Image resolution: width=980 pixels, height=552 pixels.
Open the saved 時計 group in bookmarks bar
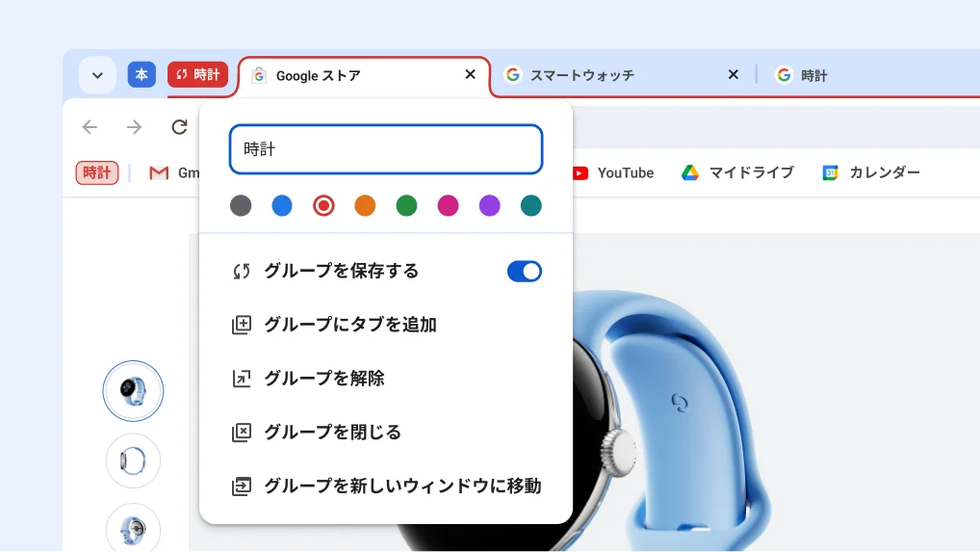click(x=97, y=172)
